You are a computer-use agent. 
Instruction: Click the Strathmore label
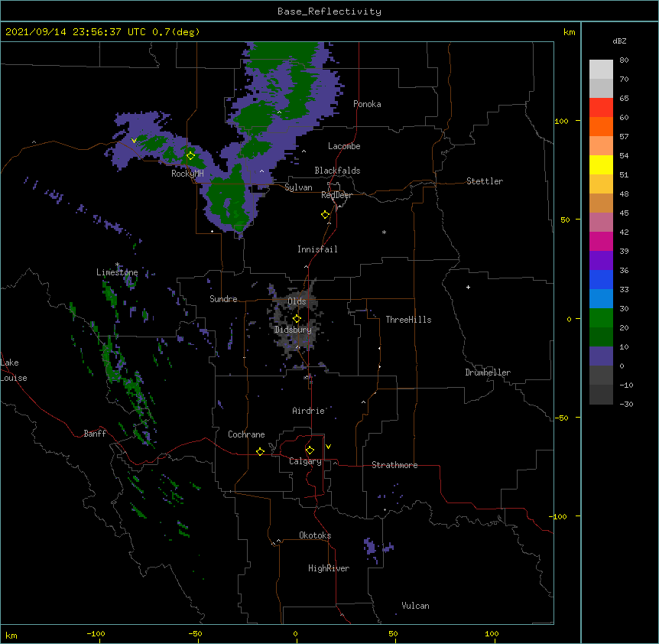394,465
